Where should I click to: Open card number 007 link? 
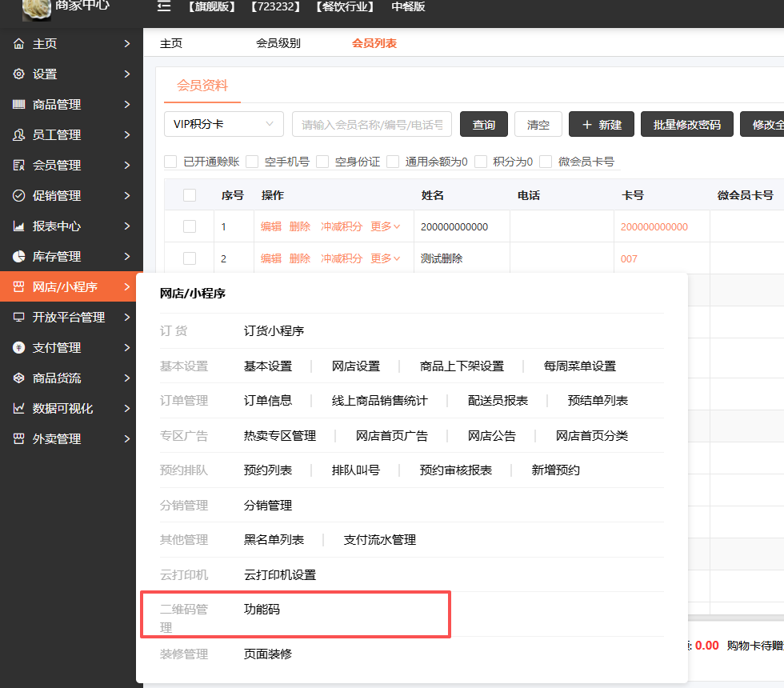[629, 258]
